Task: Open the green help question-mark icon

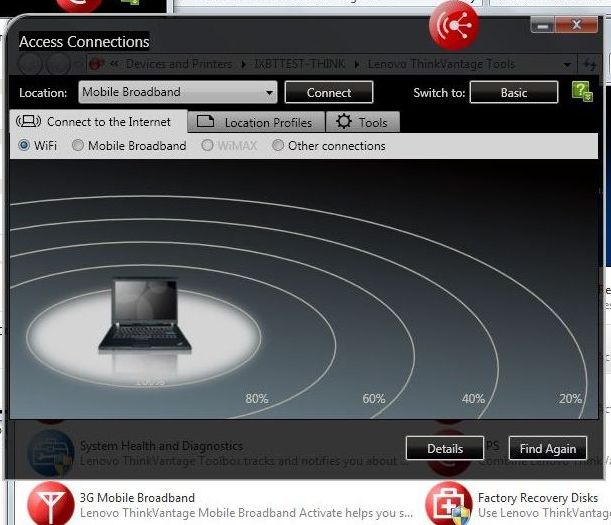Action: [x=582, y=92]
